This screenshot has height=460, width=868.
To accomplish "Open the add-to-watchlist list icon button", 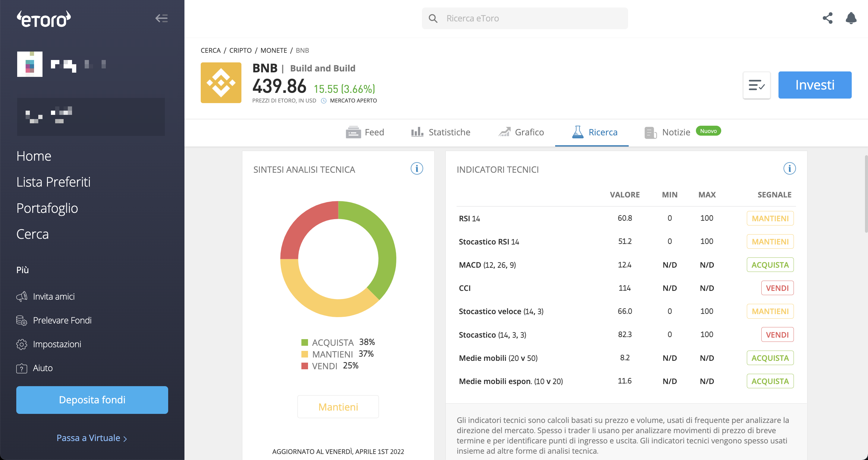I will (x=756, y=85).
